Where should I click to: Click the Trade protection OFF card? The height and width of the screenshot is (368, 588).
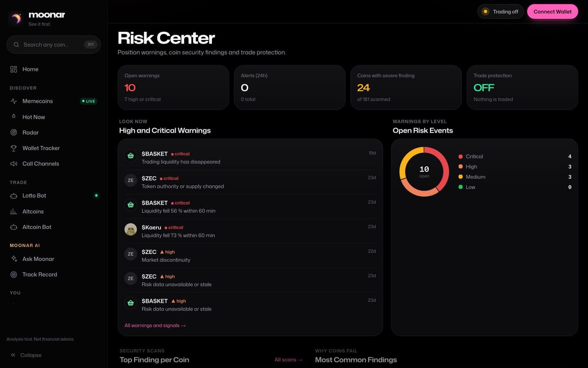522,88
